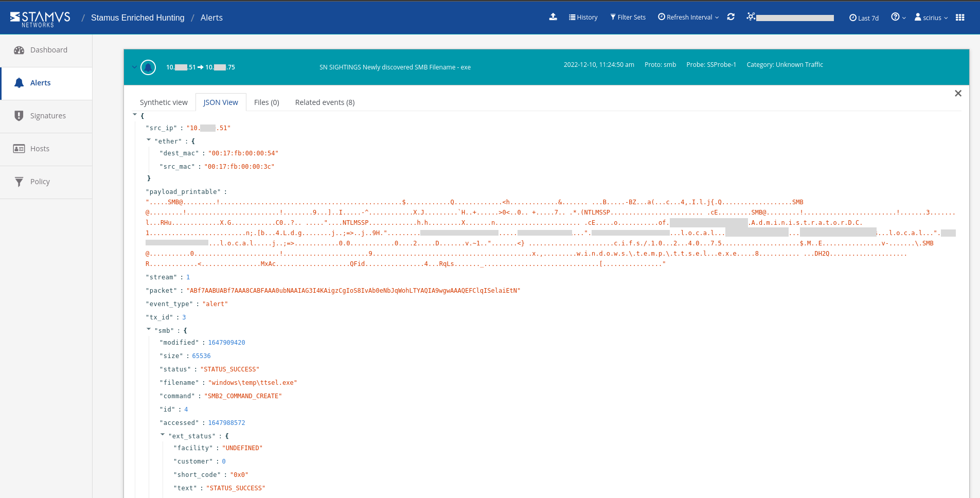Open the History panel
Image resolution: width=980 pixels, height=498 pixels.
pyautogui.click(x=583, y=17)
